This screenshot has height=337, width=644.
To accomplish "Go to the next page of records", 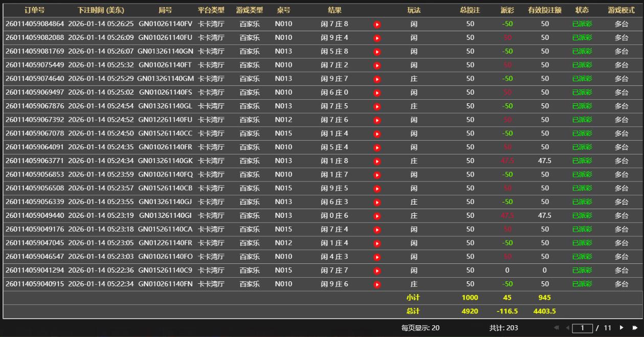I will 621,328.
